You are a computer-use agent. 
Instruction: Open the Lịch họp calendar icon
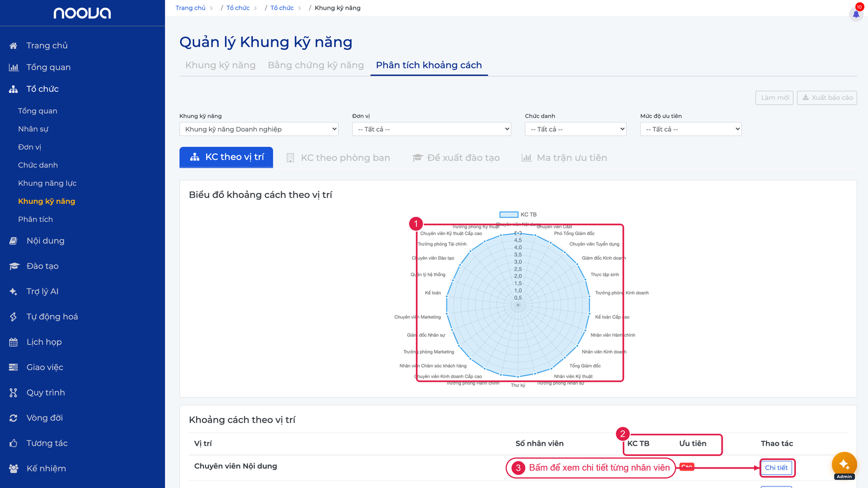(14, 342)
